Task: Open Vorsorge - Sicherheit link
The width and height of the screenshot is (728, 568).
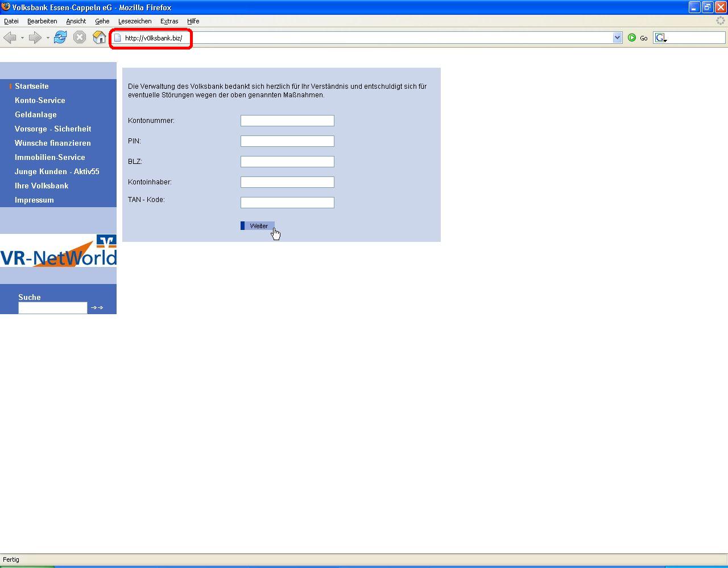Action: [53, 129]
